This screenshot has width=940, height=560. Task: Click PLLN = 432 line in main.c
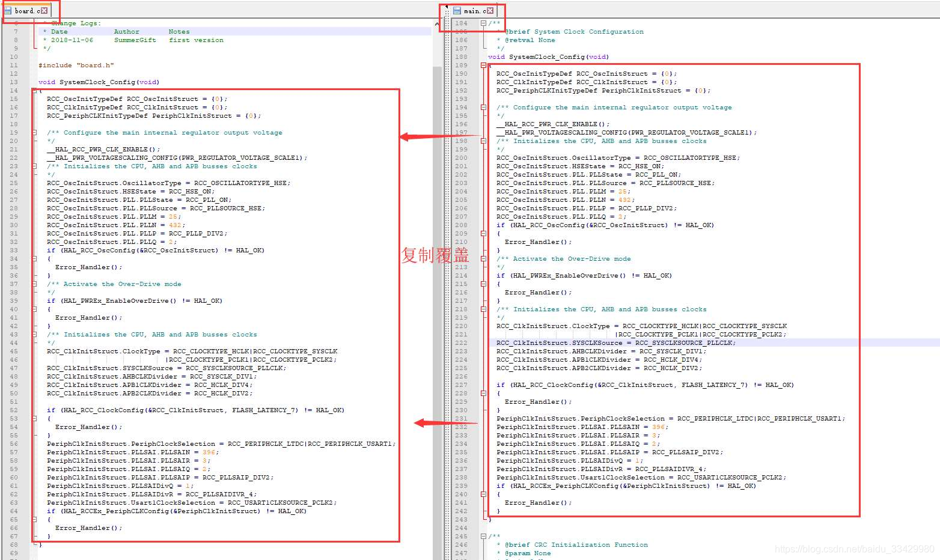click(565, 199)
